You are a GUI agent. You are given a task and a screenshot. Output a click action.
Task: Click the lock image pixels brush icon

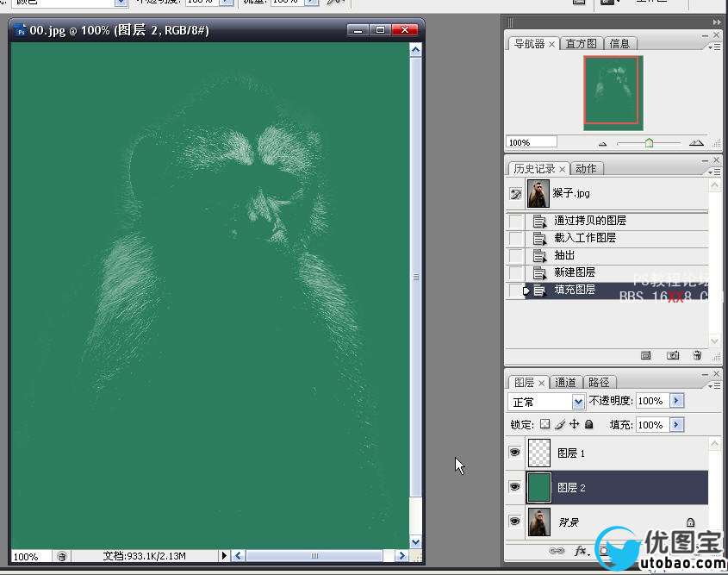pos(560,424)
